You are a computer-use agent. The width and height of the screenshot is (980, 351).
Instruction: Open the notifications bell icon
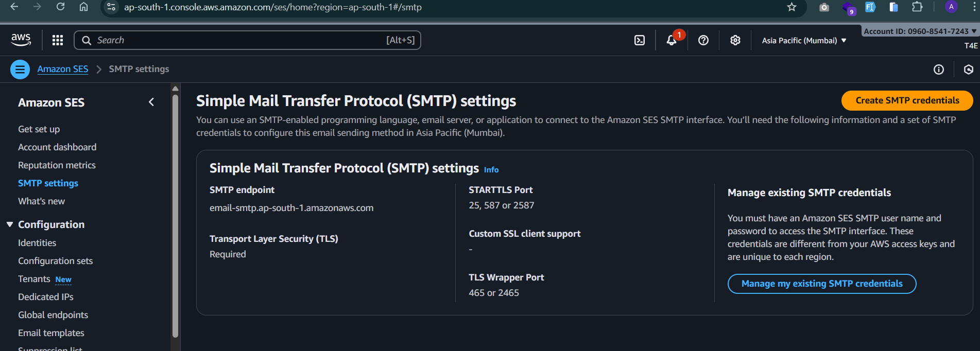pyautogui.click(x=672, y=40)
